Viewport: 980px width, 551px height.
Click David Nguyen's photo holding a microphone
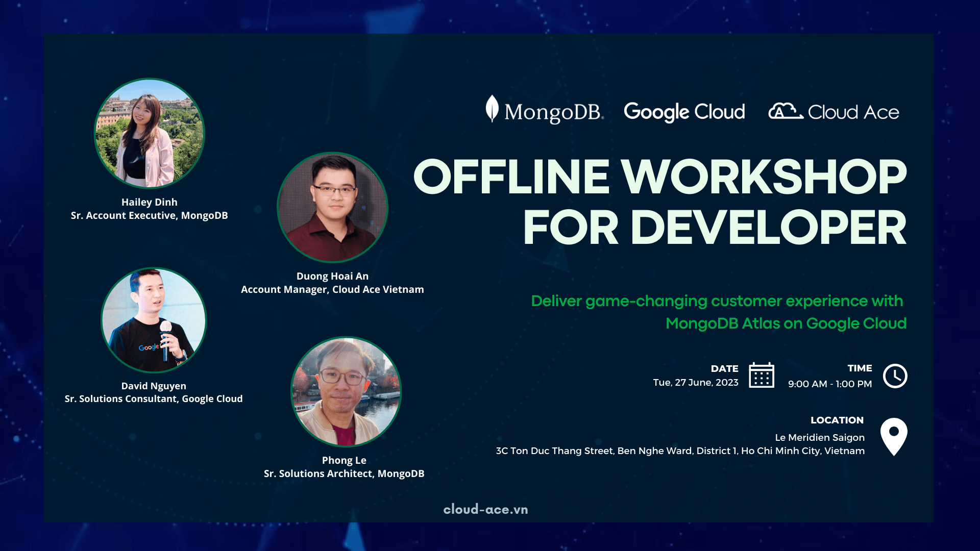[x=154, y=320]
